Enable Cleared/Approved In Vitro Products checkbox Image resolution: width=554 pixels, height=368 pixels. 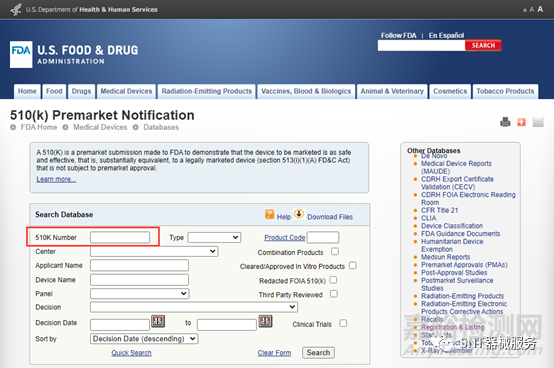(353, 265)
